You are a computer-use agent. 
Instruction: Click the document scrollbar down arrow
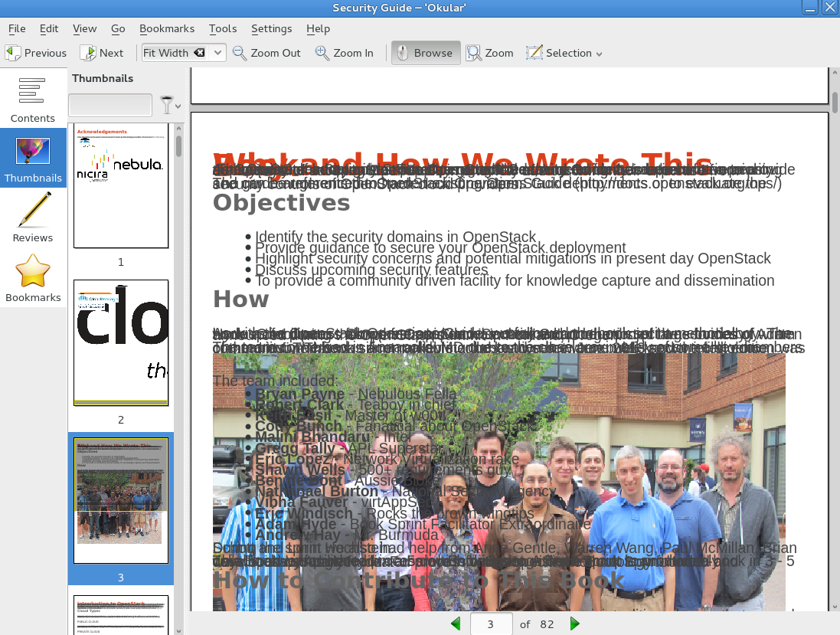[835, 607]
